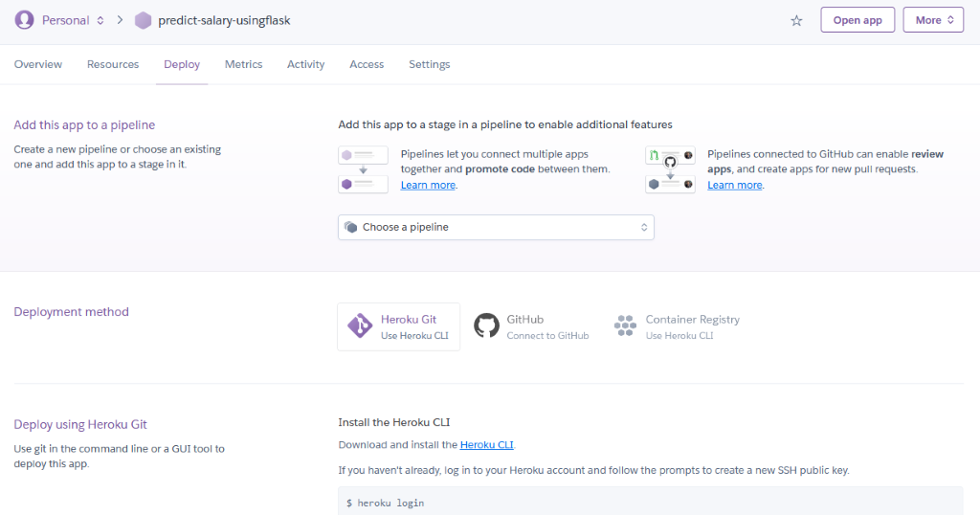Follow Learn more link about promote code
The image size is (980, 515).
428,185
